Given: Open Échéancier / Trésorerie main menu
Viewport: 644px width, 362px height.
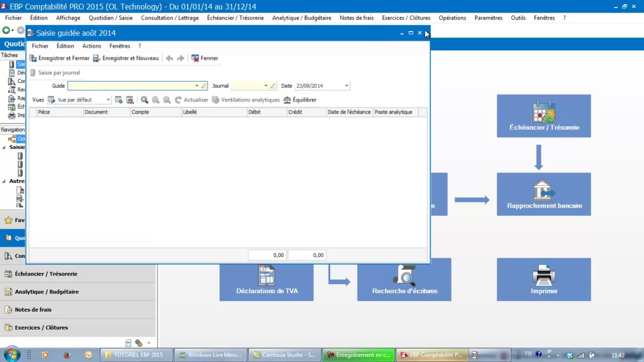Looking at the screenshot, I should click(x=235, y=18).
